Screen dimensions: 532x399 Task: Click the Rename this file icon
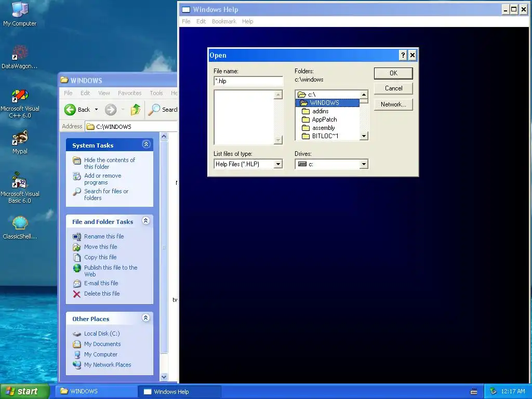pos(77,236)
